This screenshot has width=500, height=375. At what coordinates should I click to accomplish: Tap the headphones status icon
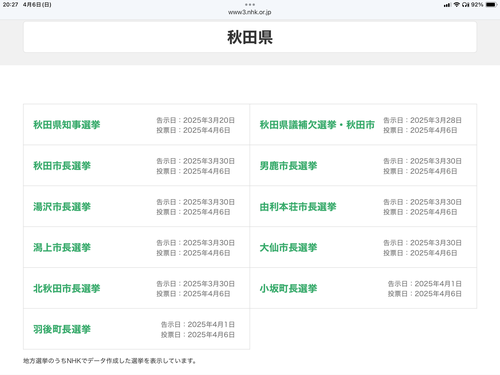click(x=466, y=5)
